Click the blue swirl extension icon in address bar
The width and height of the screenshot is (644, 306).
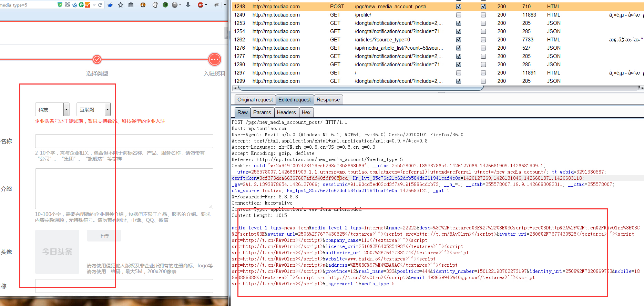click(x=75, y=5)
